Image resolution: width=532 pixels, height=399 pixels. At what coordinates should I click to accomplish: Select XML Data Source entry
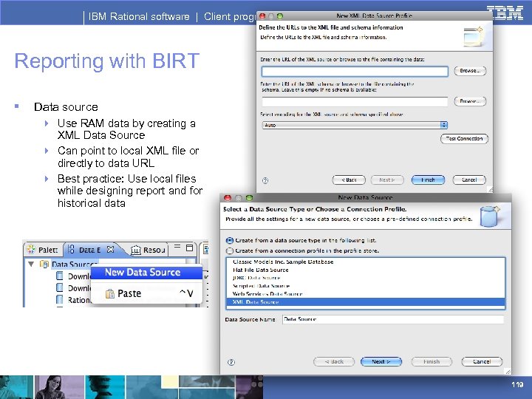point(366,302)
